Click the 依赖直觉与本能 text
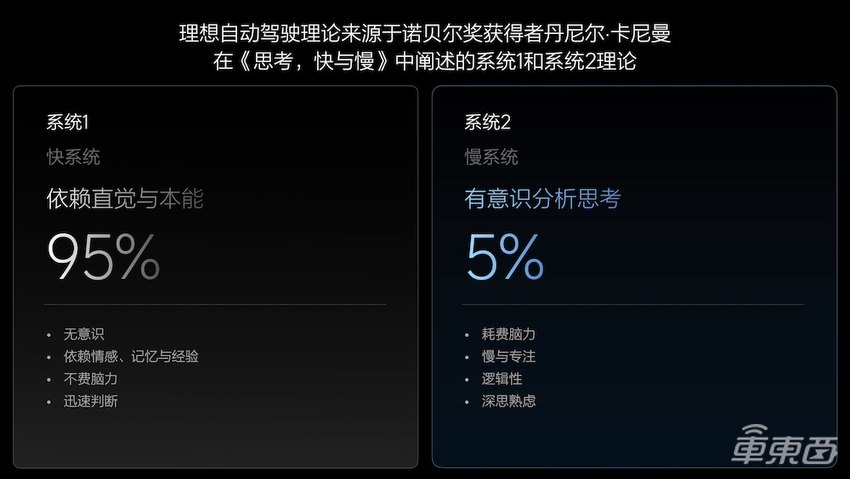 point(125,199)
